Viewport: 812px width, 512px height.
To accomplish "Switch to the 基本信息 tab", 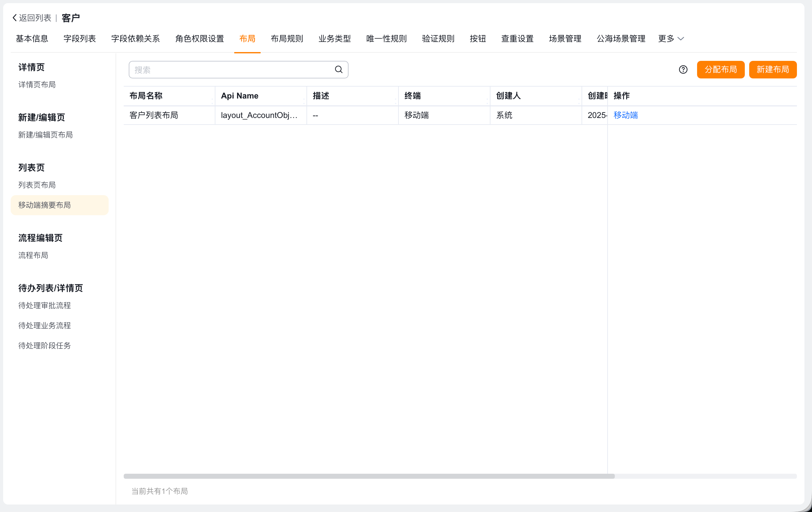I will pyautogui.click(x=32, y=39).
